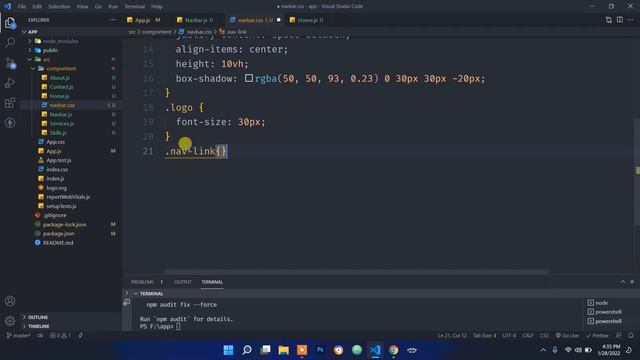Open About.js in the explorer
Viewport: 640px width, 360px height.
click(x=60, y=78)
